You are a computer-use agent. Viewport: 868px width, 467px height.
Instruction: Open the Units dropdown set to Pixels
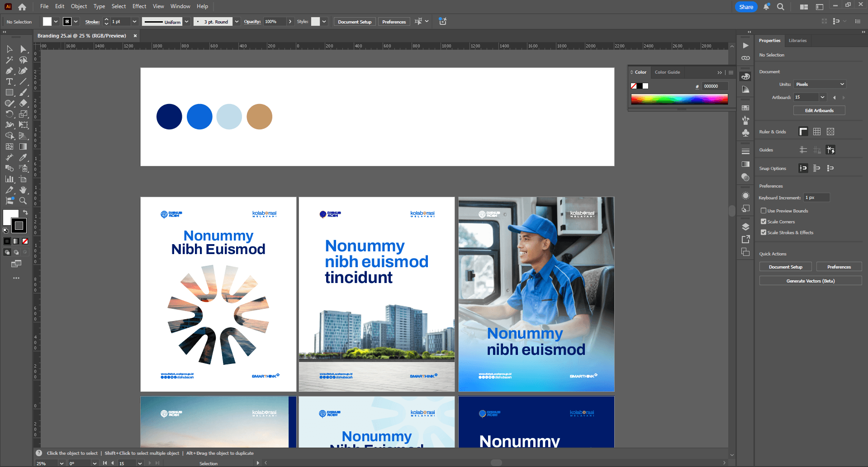tap(820, 84)
